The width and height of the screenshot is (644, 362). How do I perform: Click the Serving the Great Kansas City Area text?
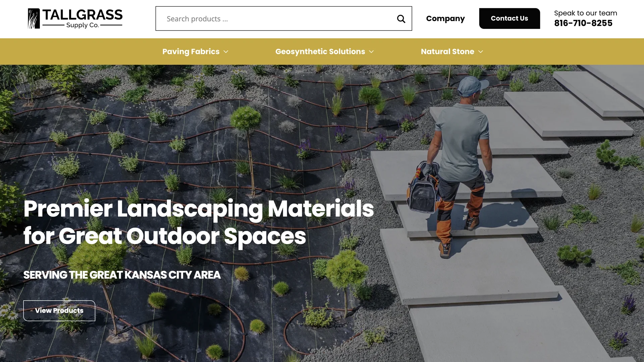tap(122, 275)
